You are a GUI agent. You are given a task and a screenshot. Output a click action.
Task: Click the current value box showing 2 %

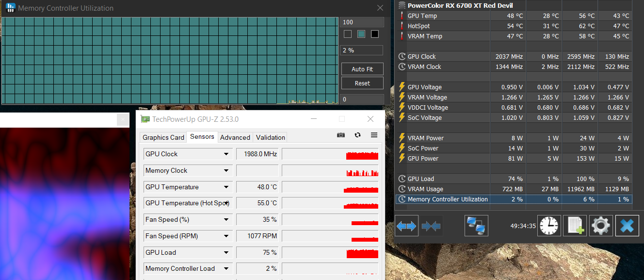click(x=362, y=50)
